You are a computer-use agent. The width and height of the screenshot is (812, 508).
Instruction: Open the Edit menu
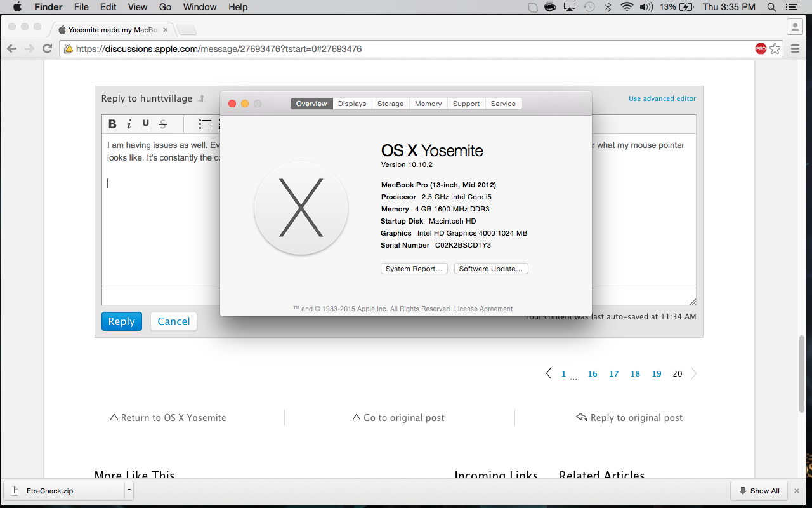click(108, 7)
